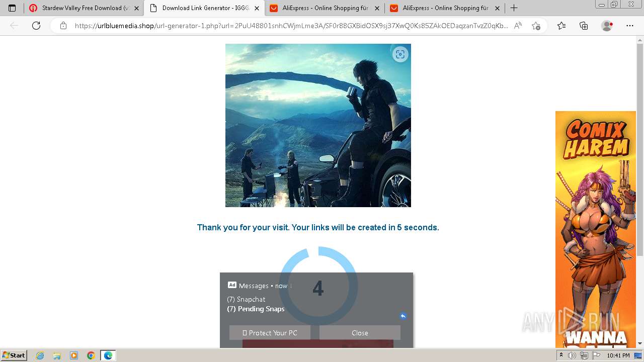The width and height of the screenshot is (644, 362).
Task: Select the Download Link Generator tab
Action: (204, 8)
